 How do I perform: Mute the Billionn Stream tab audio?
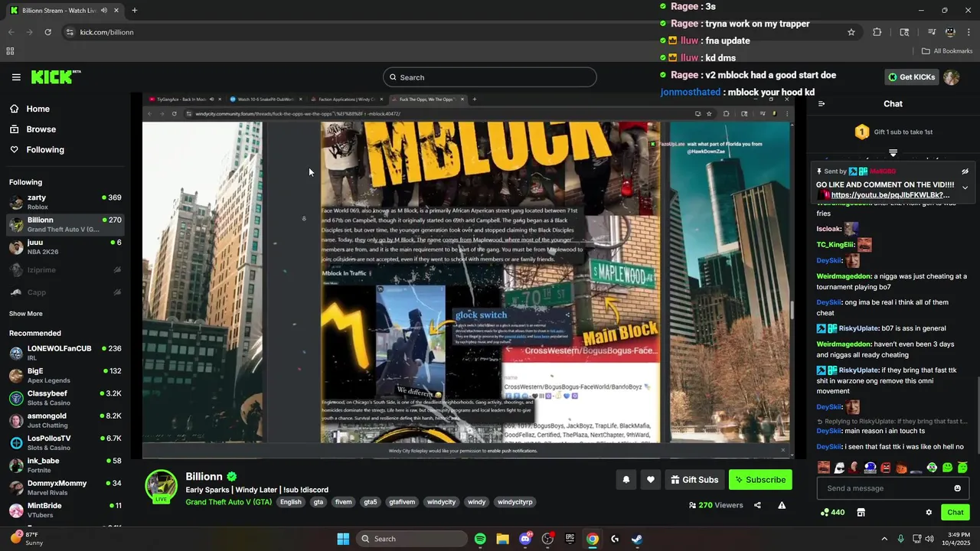click(x=103, y=11)
